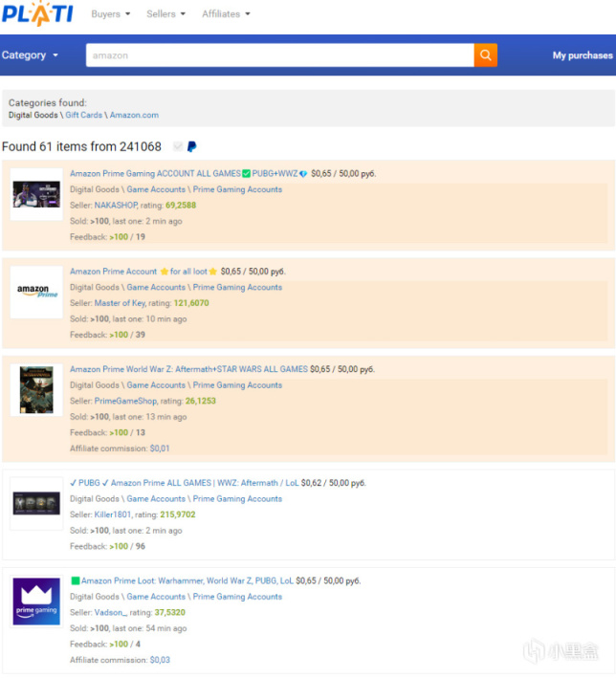Open seller Master of Key profile
The height and width of the screenshot is (678, 616).
tap(120, 303)
